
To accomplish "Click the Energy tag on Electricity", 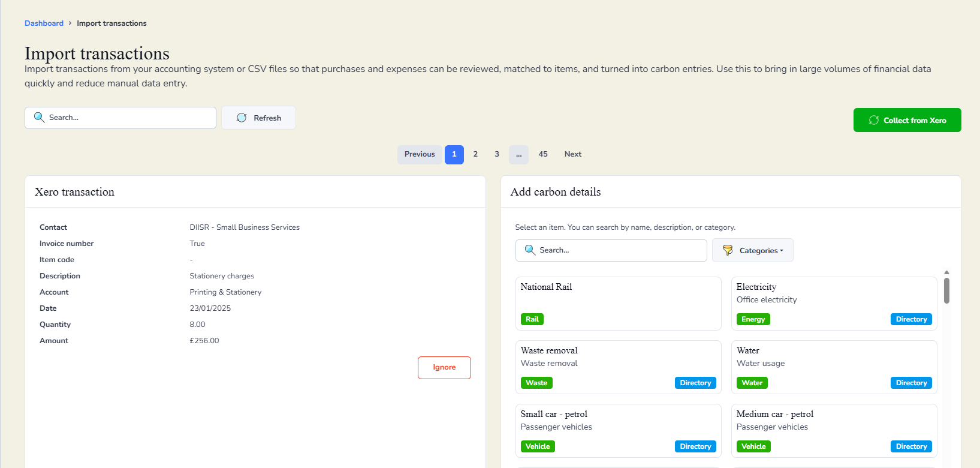I will (x=753, y=319).
